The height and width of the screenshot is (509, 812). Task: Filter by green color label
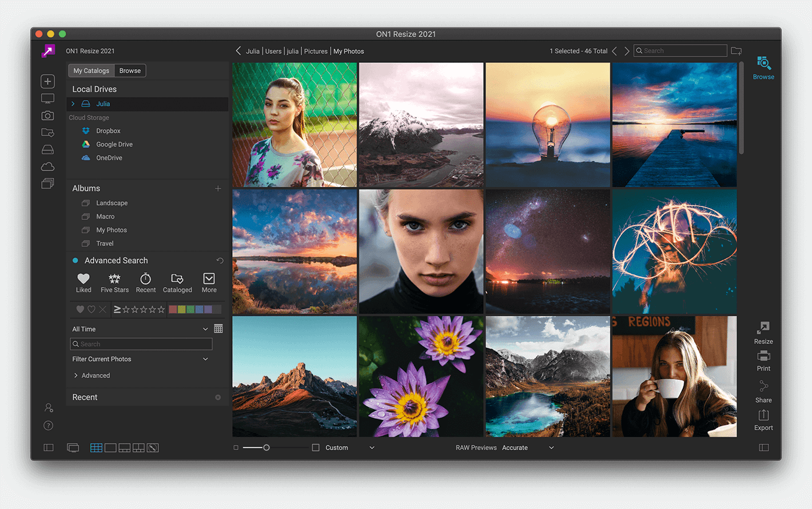(190, 309)
